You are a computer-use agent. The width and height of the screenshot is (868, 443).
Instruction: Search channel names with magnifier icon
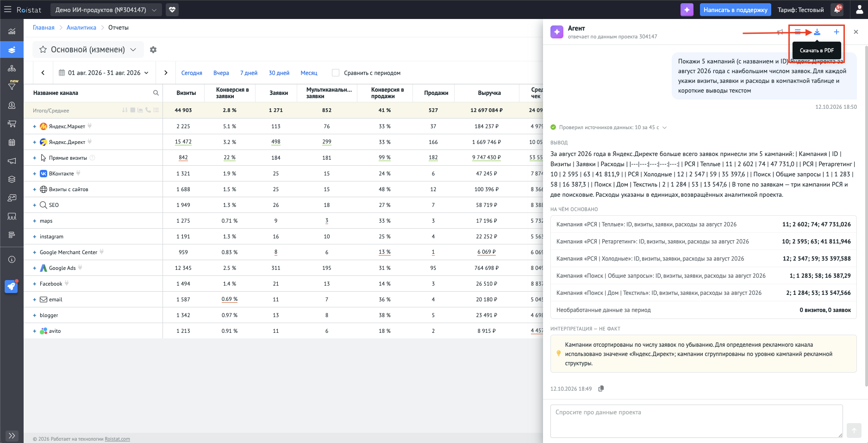pos(156,93)
